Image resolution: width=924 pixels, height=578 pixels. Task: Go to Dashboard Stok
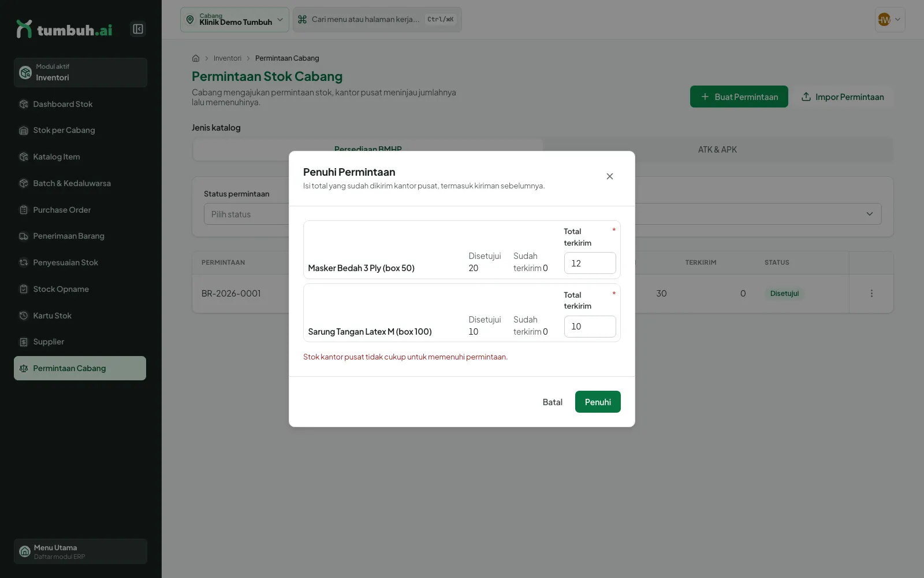[80, 104]
